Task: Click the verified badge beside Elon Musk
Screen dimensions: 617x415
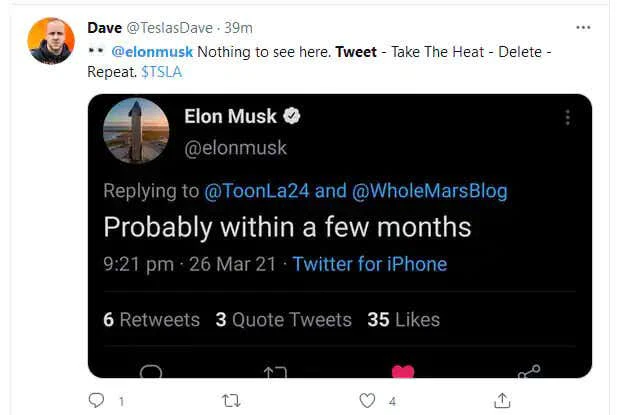Action: (291, 117)
